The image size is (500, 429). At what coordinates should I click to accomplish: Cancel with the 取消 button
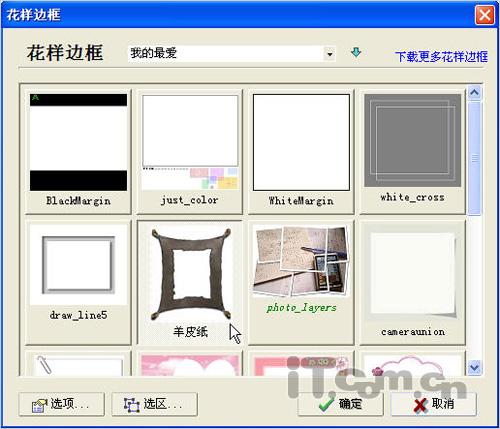pyautogui.click(x=433, y=404)
